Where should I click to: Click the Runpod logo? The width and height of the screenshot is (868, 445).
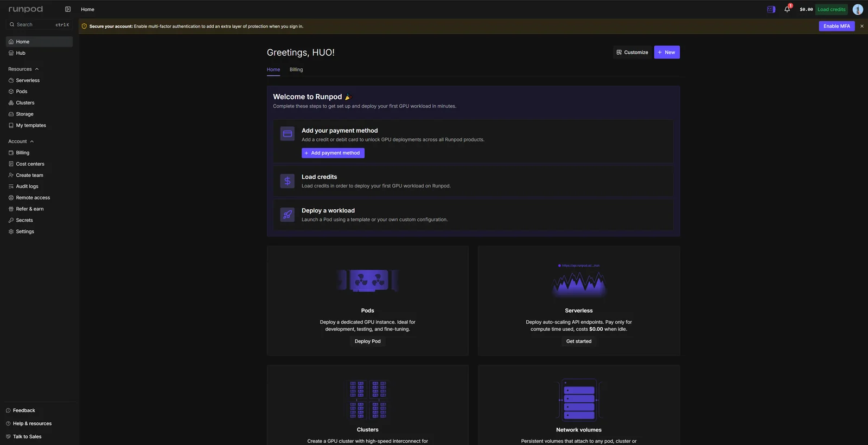point(25,9)
